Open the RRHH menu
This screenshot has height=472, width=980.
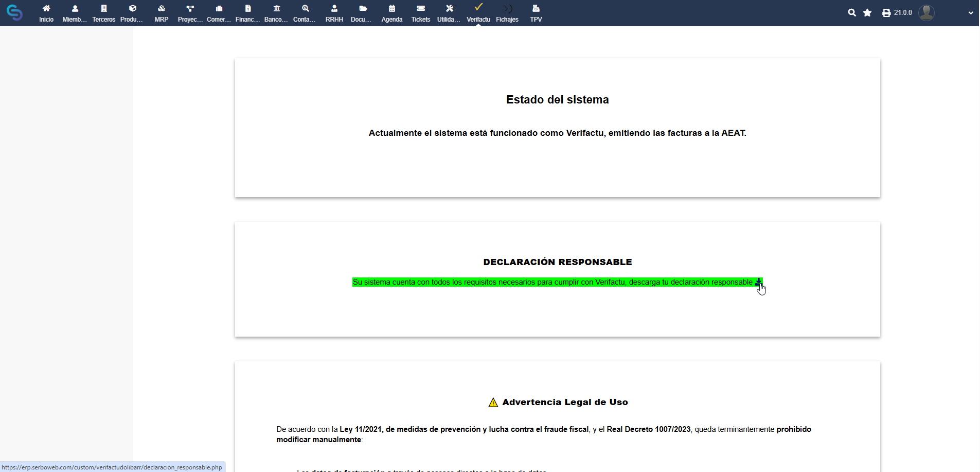[x=334, y=13]
